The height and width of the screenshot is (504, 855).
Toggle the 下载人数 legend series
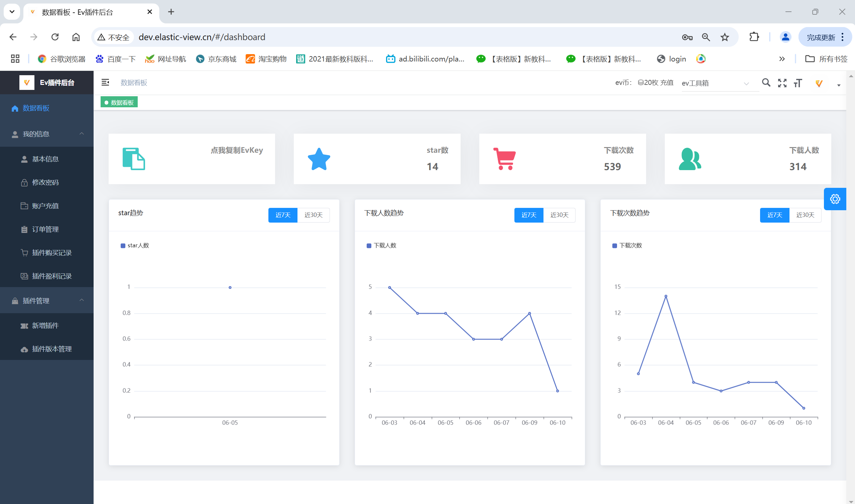(381, 246)
